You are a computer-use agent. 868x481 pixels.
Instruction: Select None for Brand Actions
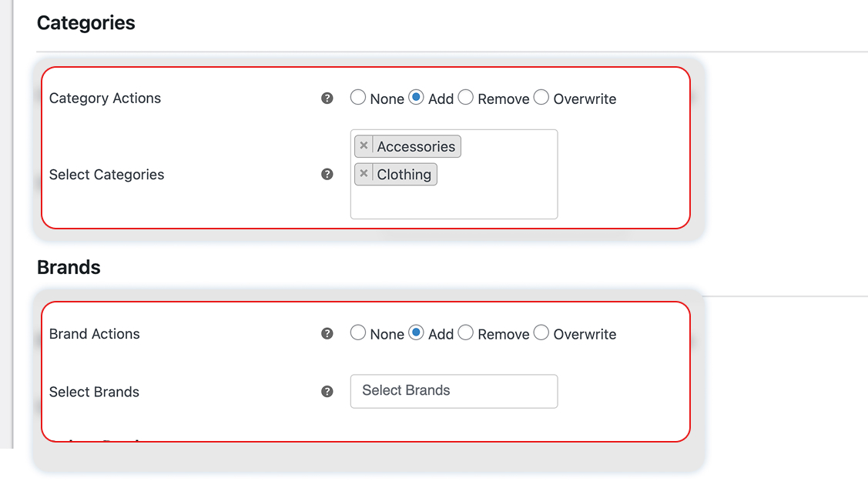[x=358, y=332]
